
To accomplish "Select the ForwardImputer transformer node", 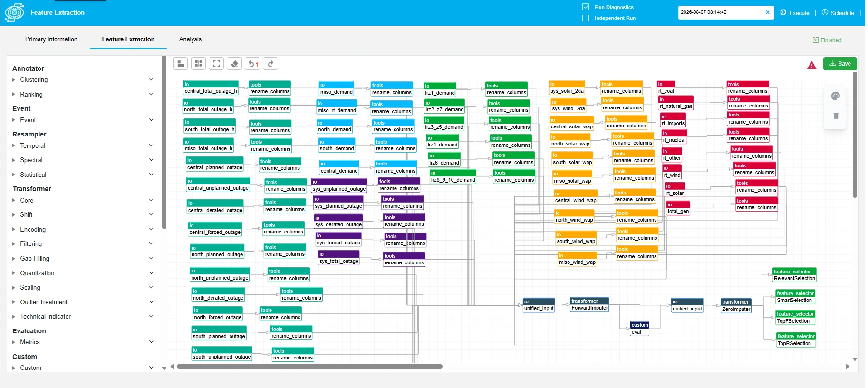I will pos(589,304).
